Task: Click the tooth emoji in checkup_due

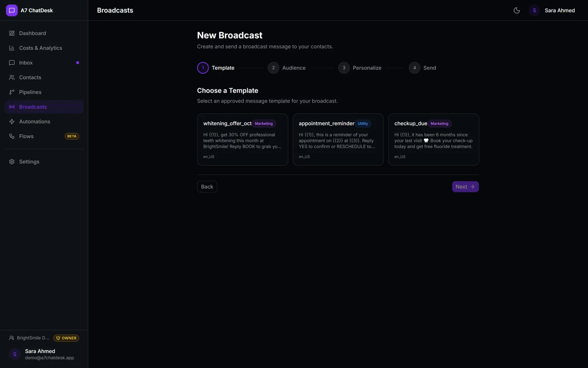Action: pos(426,141)
